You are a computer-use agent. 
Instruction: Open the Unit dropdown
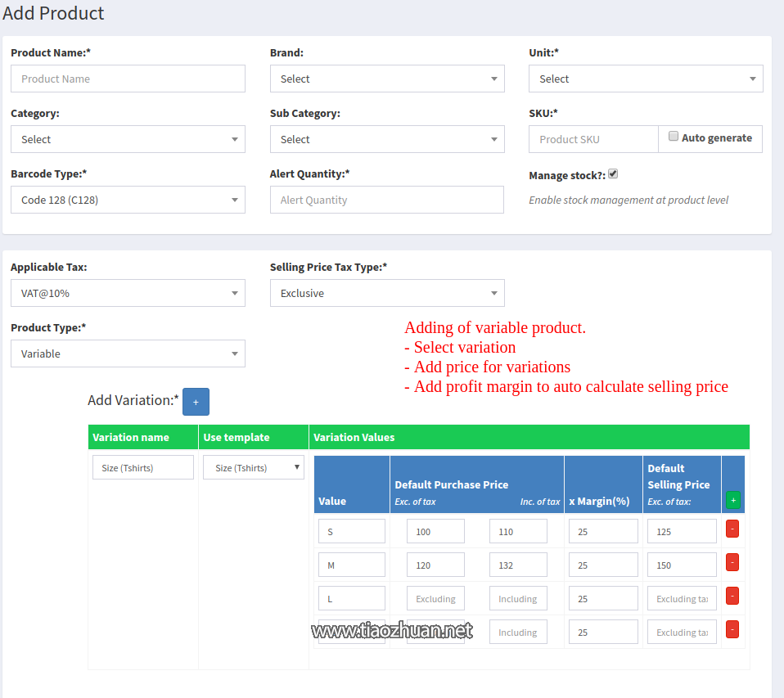[646, 79]
